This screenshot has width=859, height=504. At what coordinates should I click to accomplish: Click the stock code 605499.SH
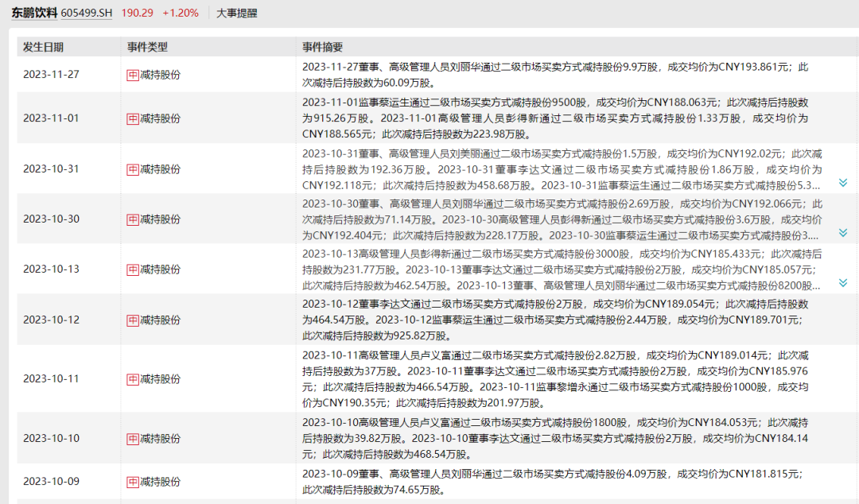click(x=87, y=13)
